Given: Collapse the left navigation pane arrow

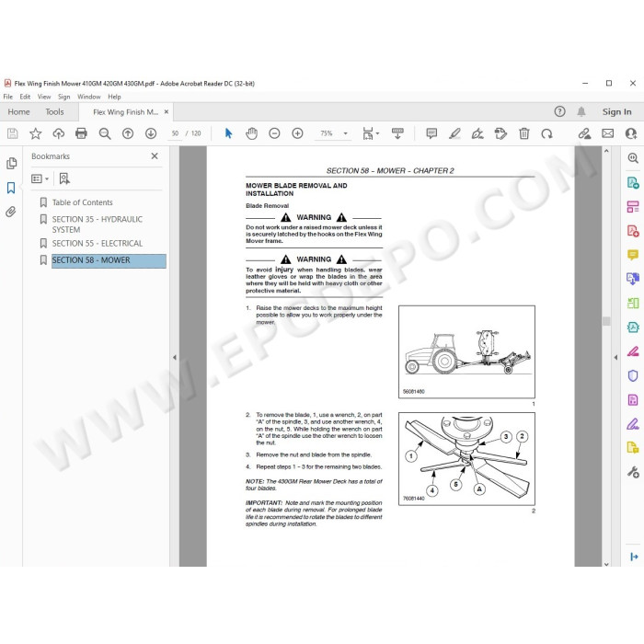Looking at the screenshot, I should click(x=175, y=357).
